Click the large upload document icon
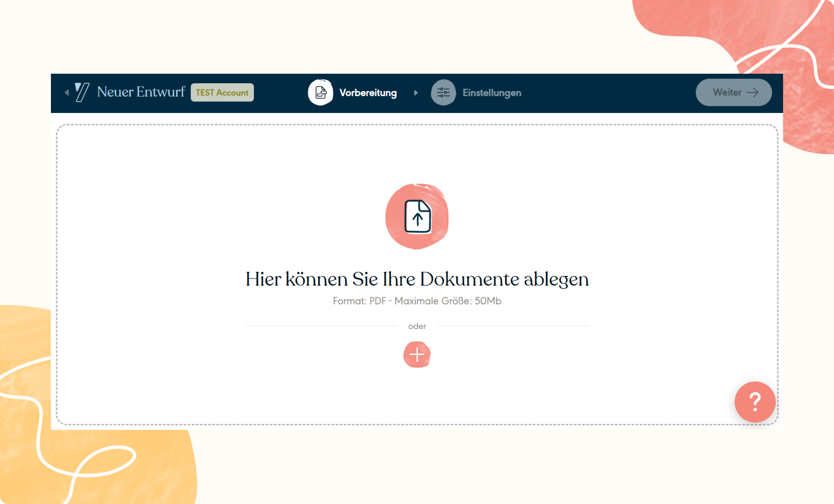Image resolution: width=834 pixels, height=504 pixels. 417,216
